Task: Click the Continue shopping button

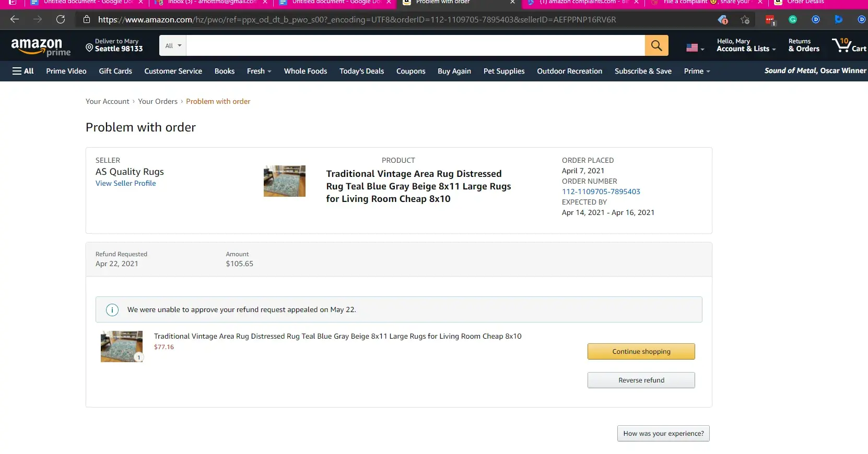Action: click(x=641, y=352)
